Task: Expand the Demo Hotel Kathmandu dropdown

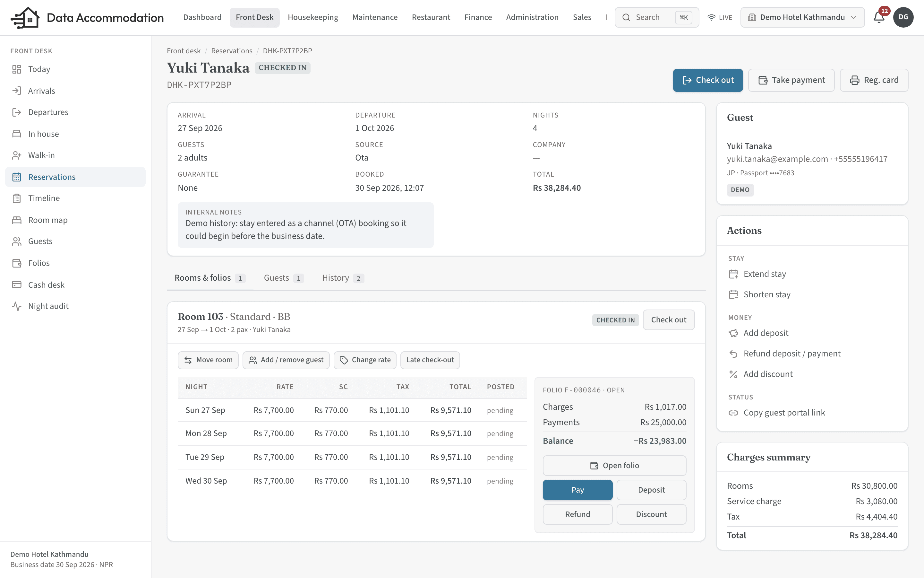Action: point(802,17)
